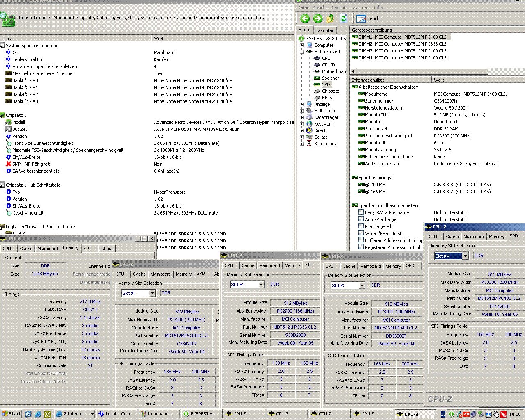Click the green Back arrow in EVEREST toolbar

[305, 18]
